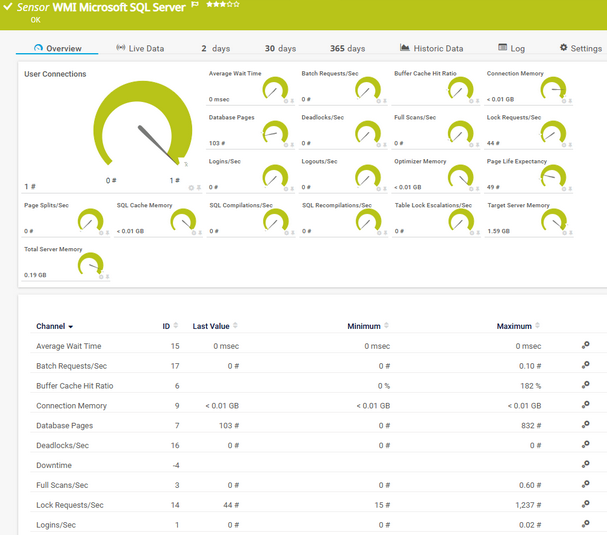Edit channel settings for Batch Requests/Sec row
The width and height of the screenshot is (607, 535).
coord(585,365)
